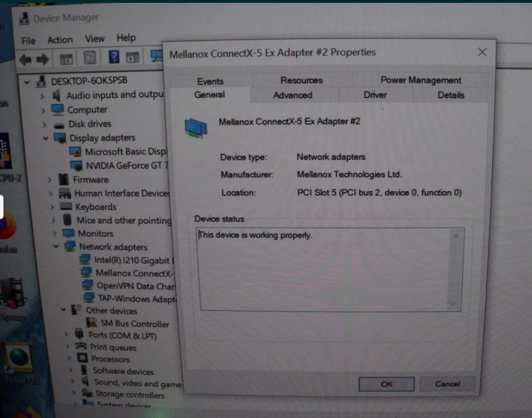Click the NVIDIA GeForce GT device
The width and height of the screenshot is (532, 418).
[x=126, y=165]
